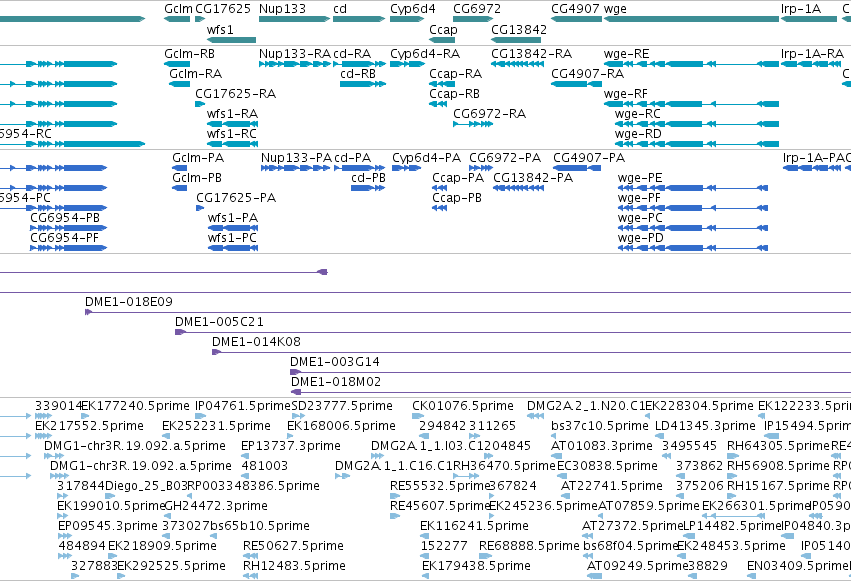Click the CG17625 gene name
Screen dimensions: 851x581
click(223, 9)
